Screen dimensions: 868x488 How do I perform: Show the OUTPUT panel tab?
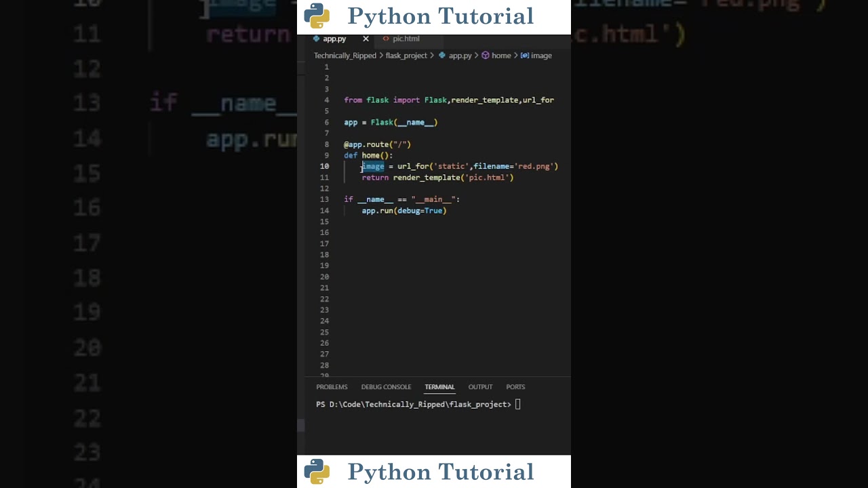pos(480,387)
